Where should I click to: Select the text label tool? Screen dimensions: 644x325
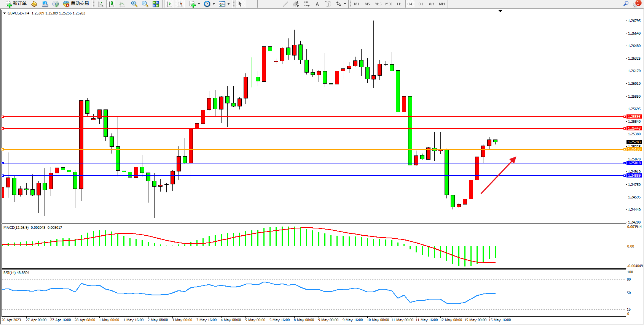pos(328,4)
